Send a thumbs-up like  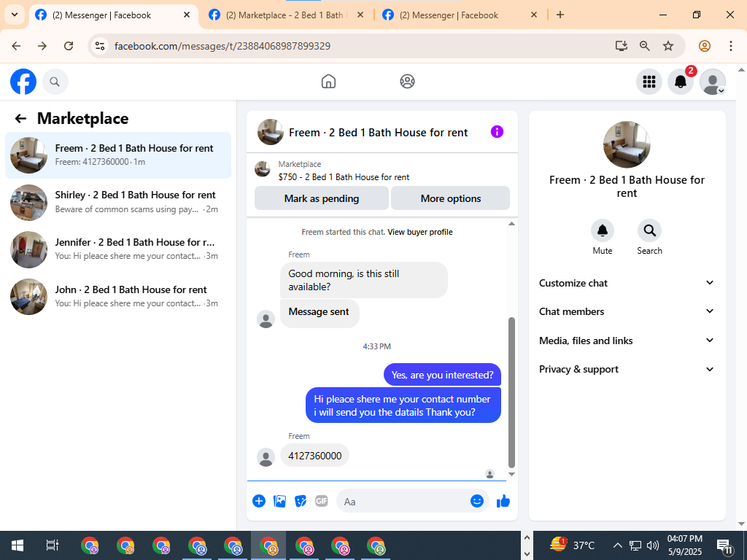pos(503,501)
